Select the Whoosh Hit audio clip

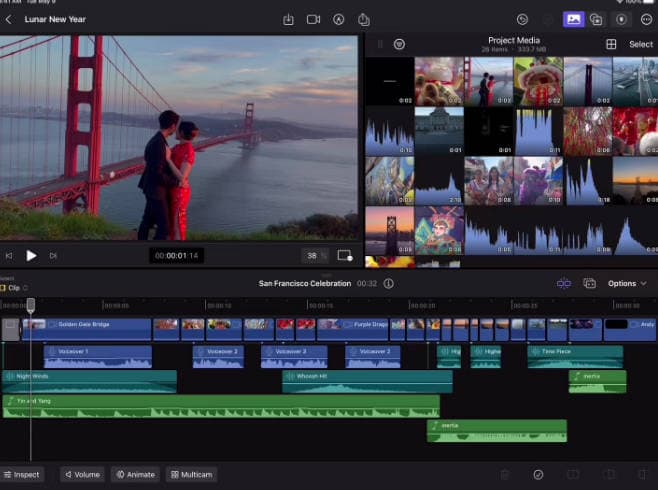tap(368, 381)
